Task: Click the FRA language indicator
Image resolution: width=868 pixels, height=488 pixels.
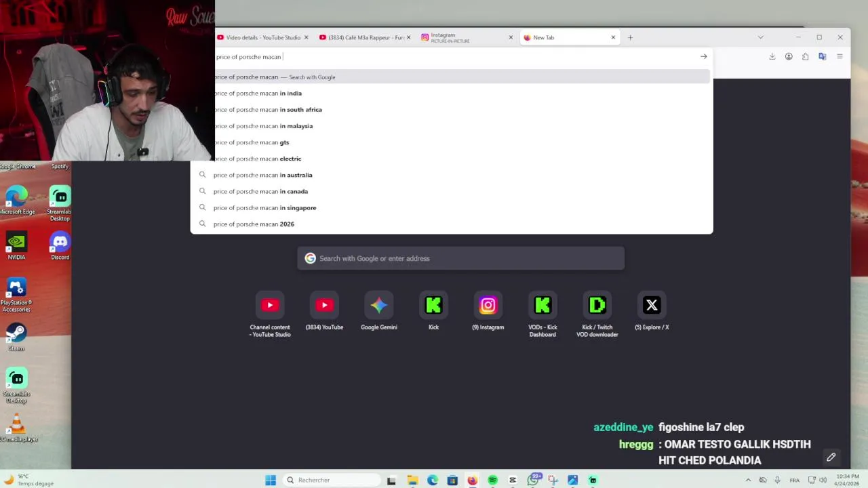Action: (794, 480)
